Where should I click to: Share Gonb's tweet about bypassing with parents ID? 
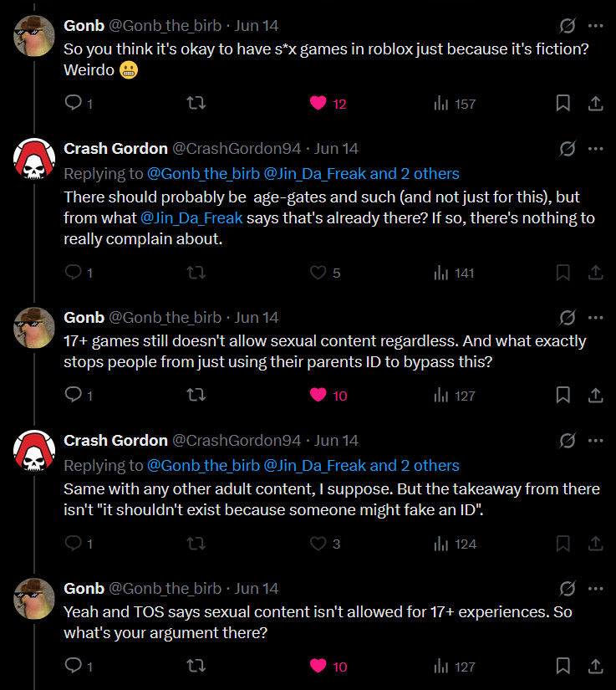click(x=595, y=396)
